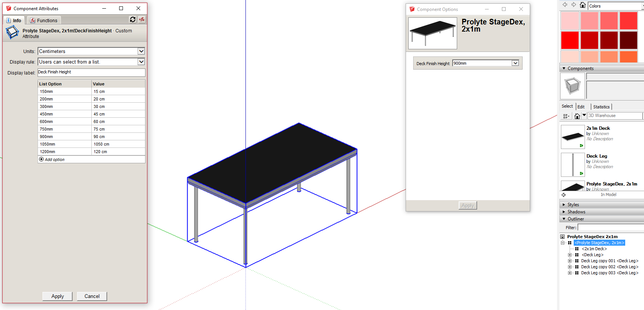Select the <2x1m Deck> Outliner entry
The image size is (644, 310).
[594, 249]
